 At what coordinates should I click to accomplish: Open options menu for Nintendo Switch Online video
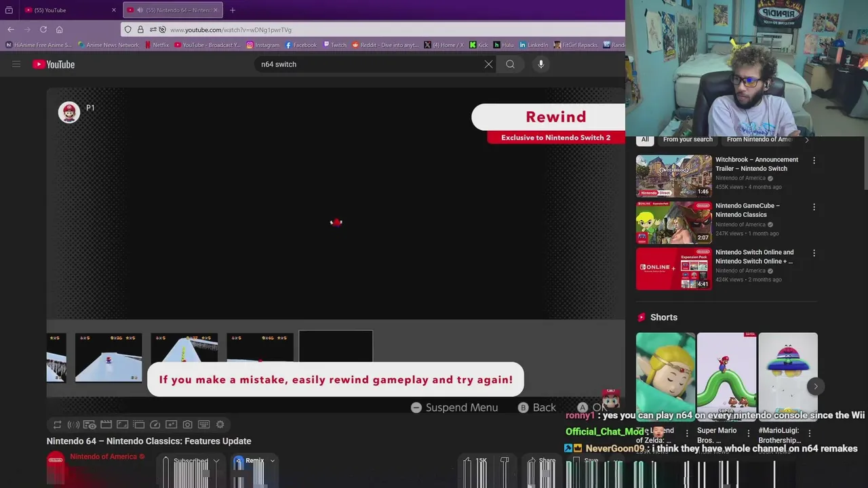pos(814,253)
